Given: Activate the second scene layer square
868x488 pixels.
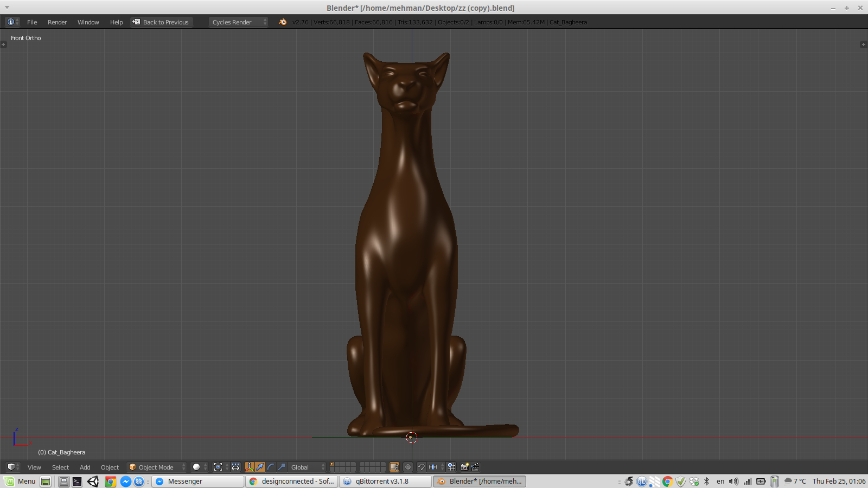Looking at the screenshot, I should click(x=338, y=465).
